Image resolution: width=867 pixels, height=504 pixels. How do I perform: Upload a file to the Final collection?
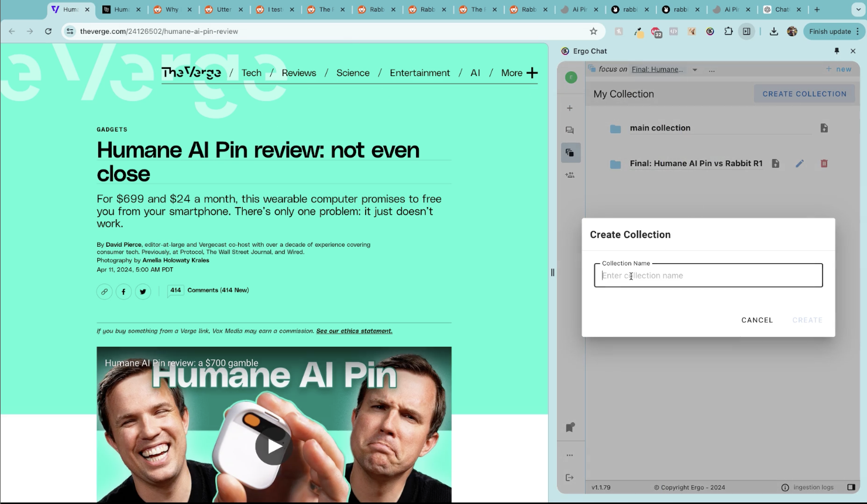pyautogui.click(x=775, y=164)
